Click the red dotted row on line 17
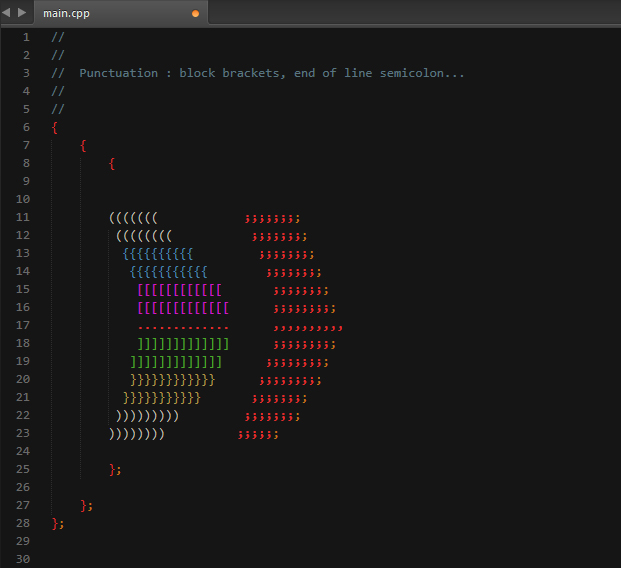The height and width of the screenshot is (568, 621). 183,328
